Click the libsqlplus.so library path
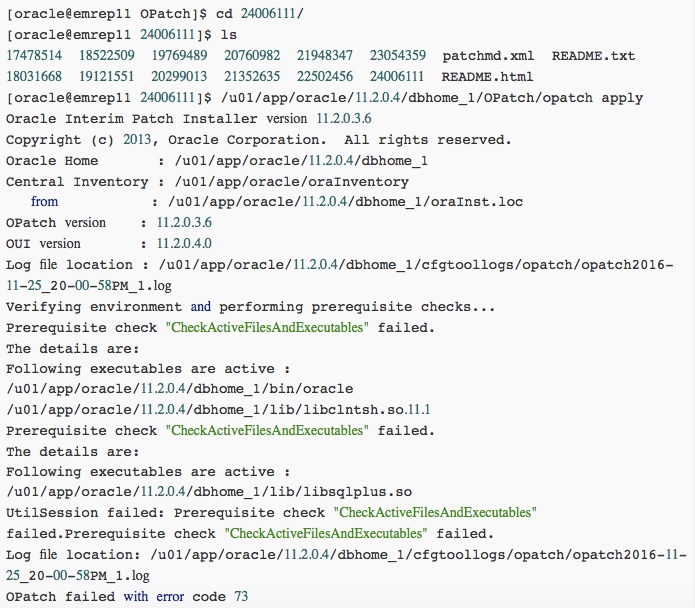The height and width of the screenshot is (608, 695). click(208, 492)
